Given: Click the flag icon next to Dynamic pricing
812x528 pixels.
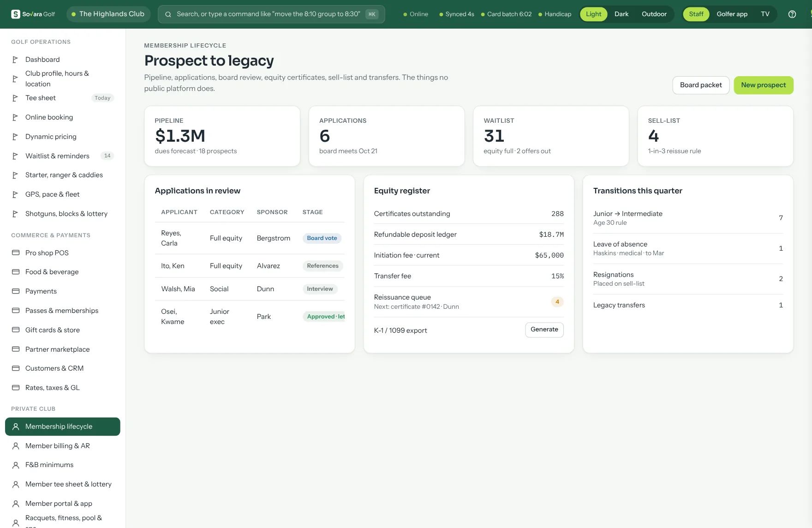Looking at the screenshot, I should [15, 137].
